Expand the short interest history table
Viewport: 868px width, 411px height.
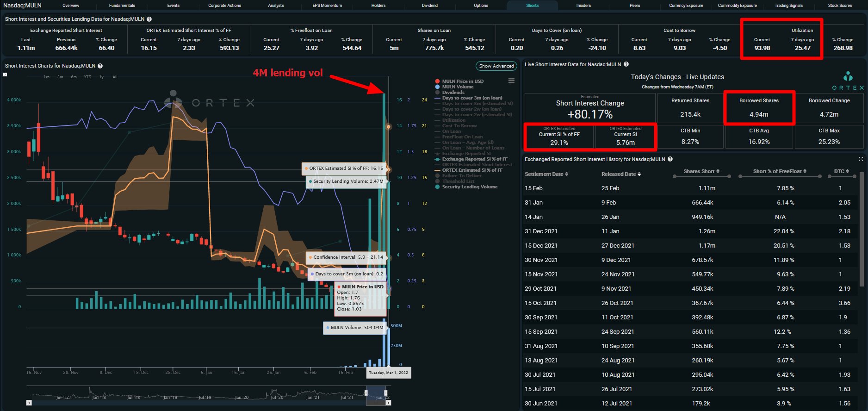click(x=861, y=159)
